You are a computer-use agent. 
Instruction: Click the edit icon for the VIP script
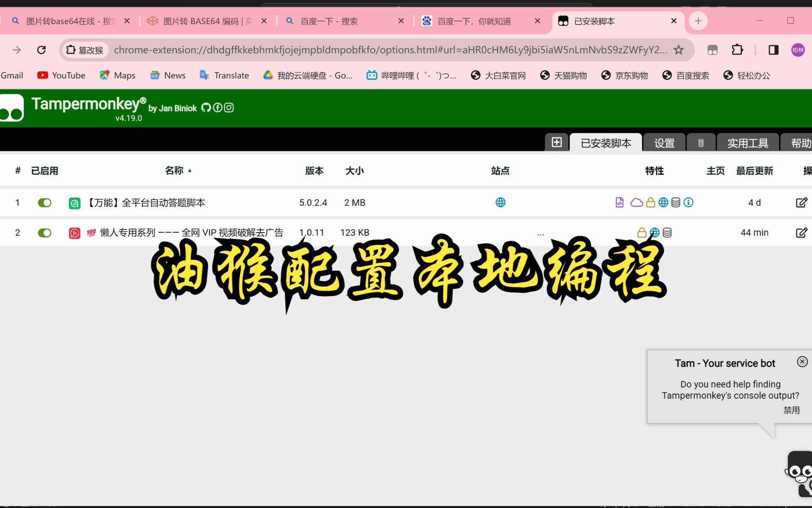[801, 233]
